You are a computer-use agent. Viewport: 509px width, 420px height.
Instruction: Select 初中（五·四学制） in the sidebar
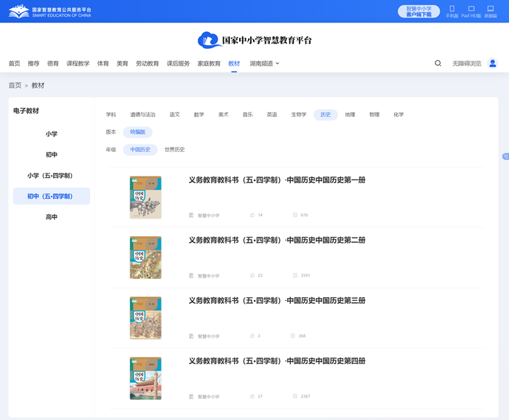52,196
